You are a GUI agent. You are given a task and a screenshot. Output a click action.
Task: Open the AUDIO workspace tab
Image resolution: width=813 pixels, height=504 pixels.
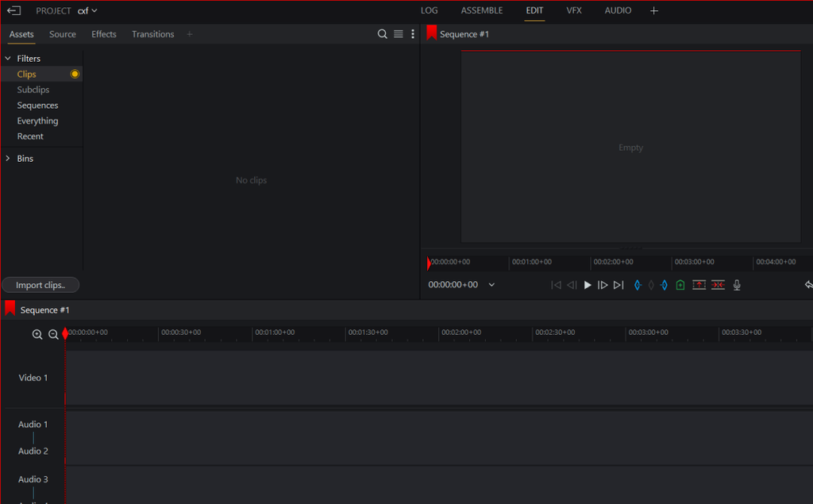[x=618, y=10]
